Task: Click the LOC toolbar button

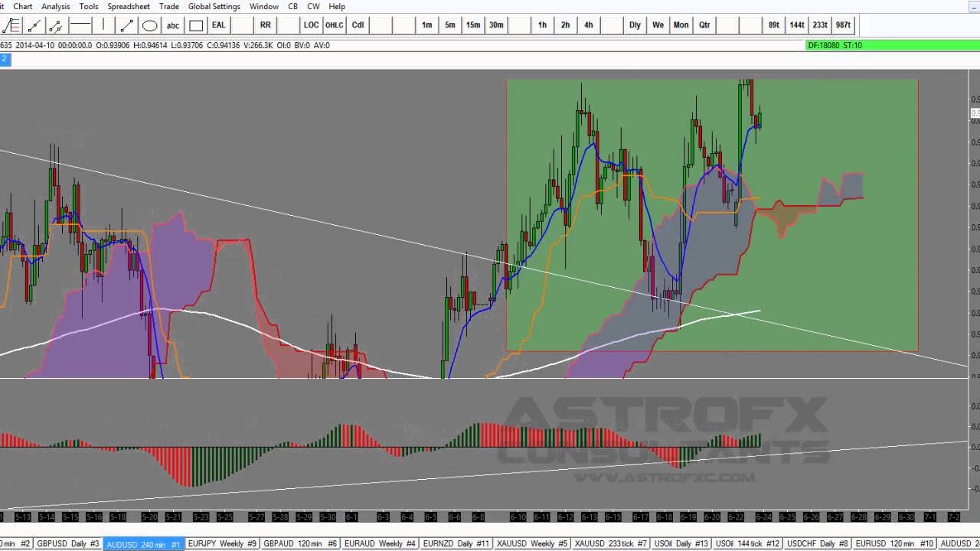Action: point(311,25)
